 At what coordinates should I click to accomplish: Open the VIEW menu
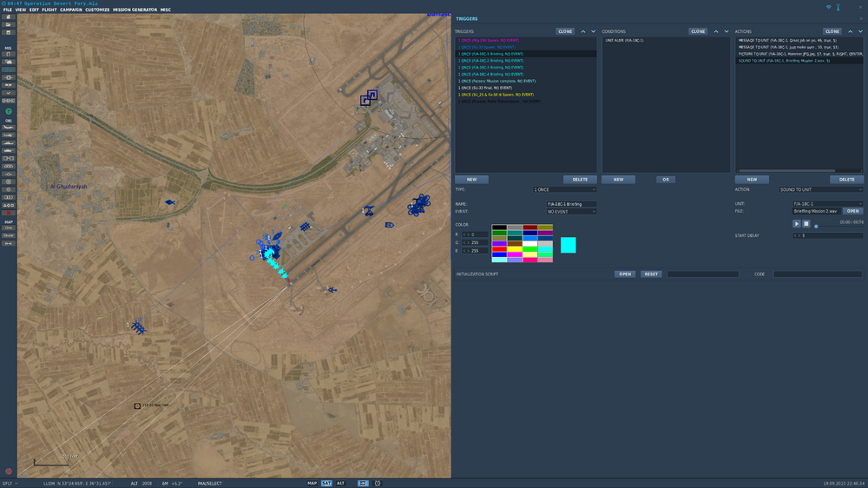coord(21,10)
